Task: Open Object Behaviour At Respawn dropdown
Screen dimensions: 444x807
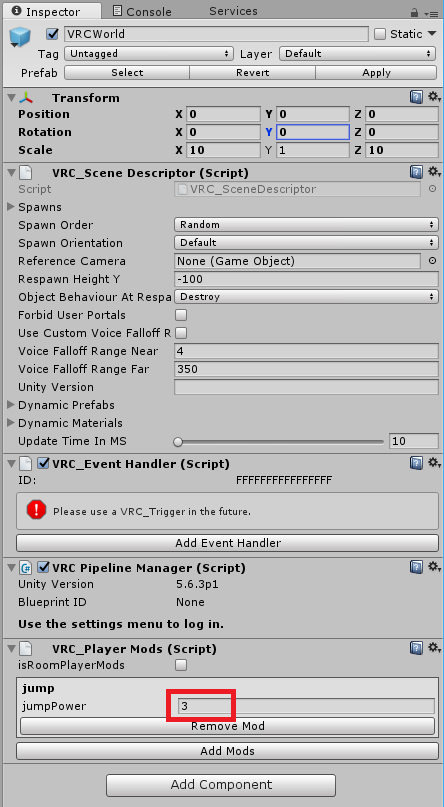Action: pyautogui.click(x=306, y=297)
